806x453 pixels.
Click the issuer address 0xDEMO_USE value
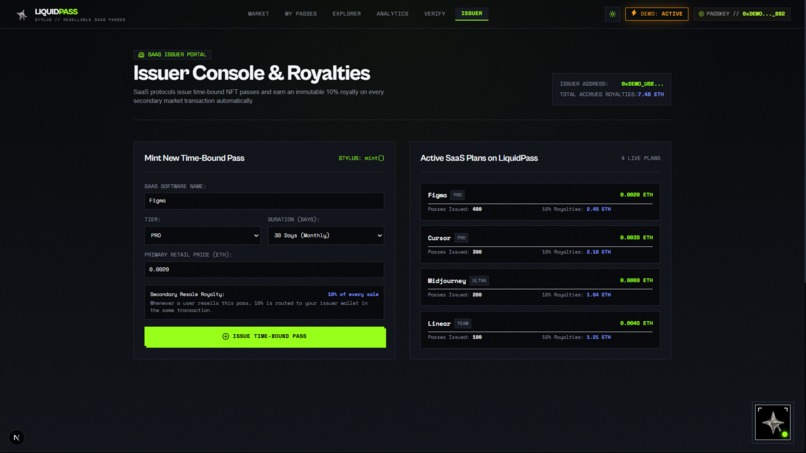tap(642, 84)
